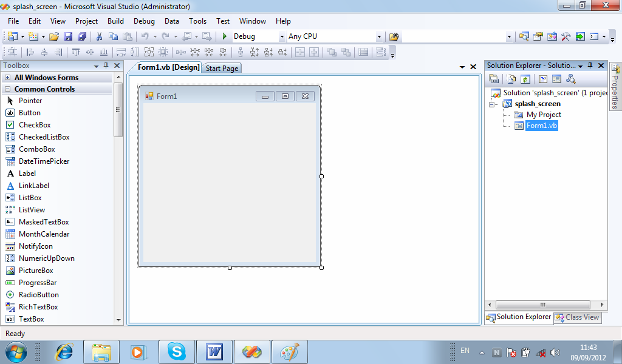The image size is (622, 364).
Task: Pin the Toolbox panel open
Action: [x=104, y=66]
